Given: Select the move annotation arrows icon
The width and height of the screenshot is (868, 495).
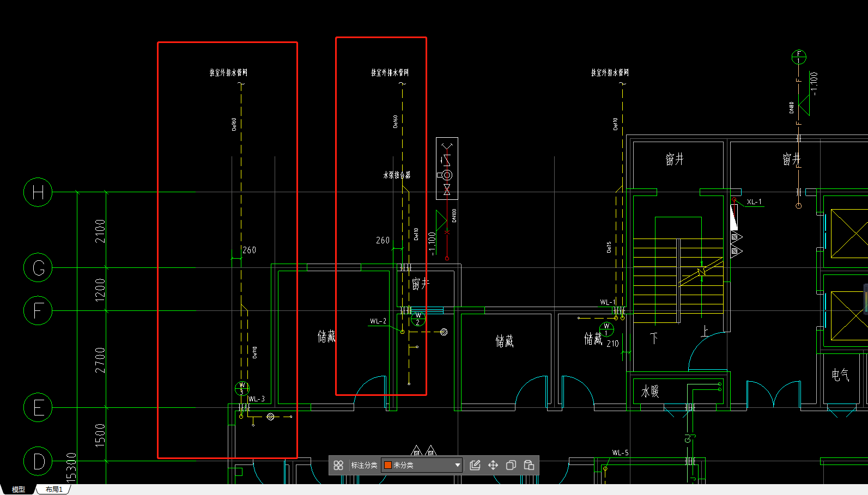Looking at the screenshot, I should pyautogui.click(x=493, y=465).
